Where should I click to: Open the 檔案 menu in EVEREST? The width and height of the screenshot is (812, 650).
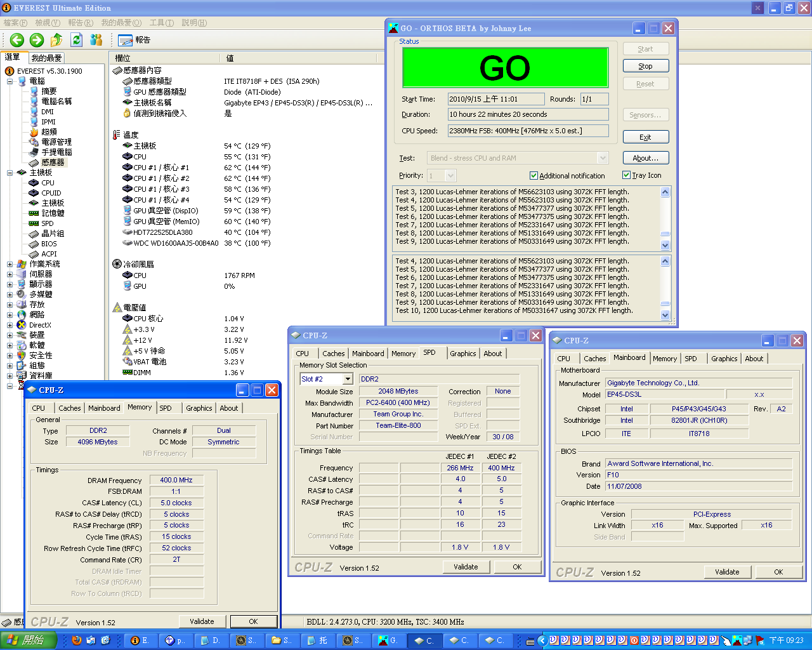(x=15, y=23)
